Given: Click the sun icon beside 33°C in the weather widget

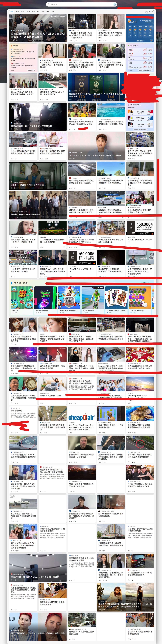Looking at the screenshot, I should (130, 21).
